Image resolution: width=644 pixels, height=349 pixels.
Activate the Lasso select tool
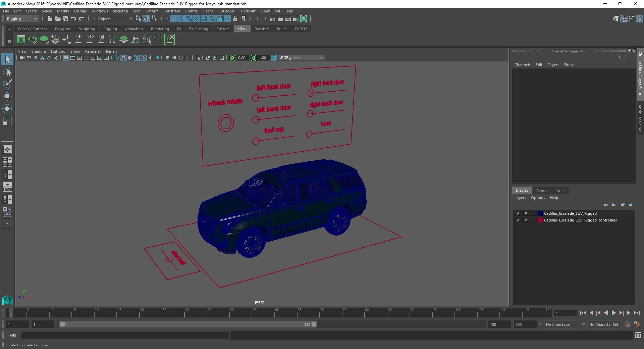point(7,72)
